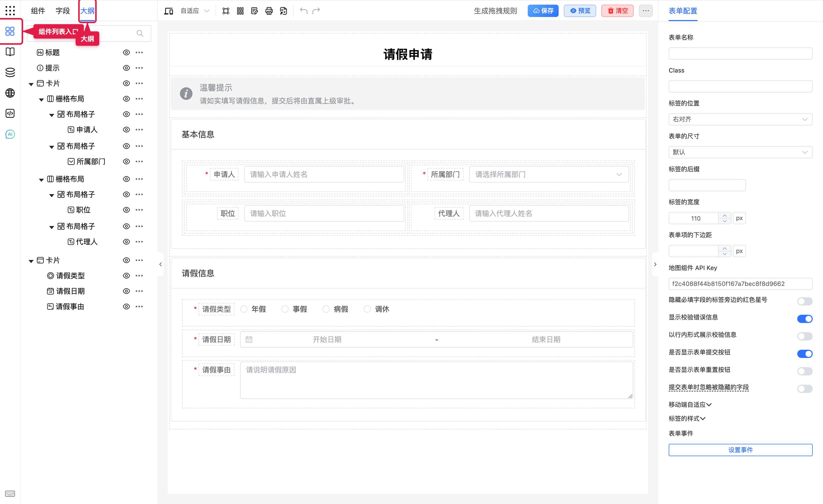Open the 自适应 dropdown in toolbar
The image size is (823, 504).
[195, 11]
